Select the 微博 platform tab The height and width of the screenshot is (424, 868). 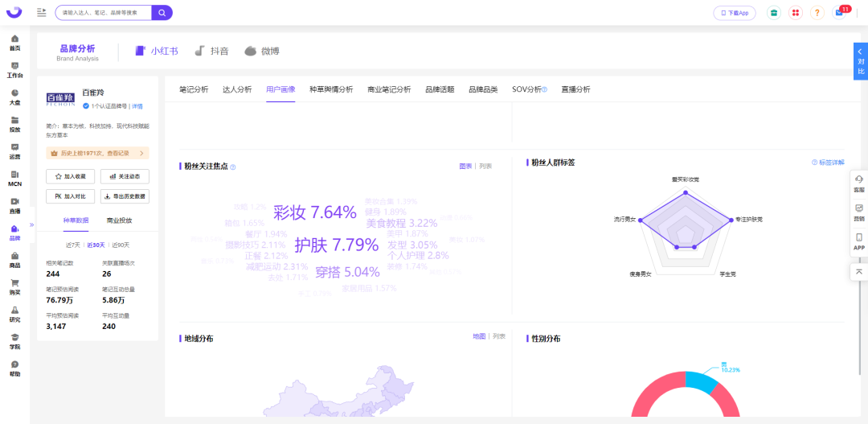[x=262, y=51]
